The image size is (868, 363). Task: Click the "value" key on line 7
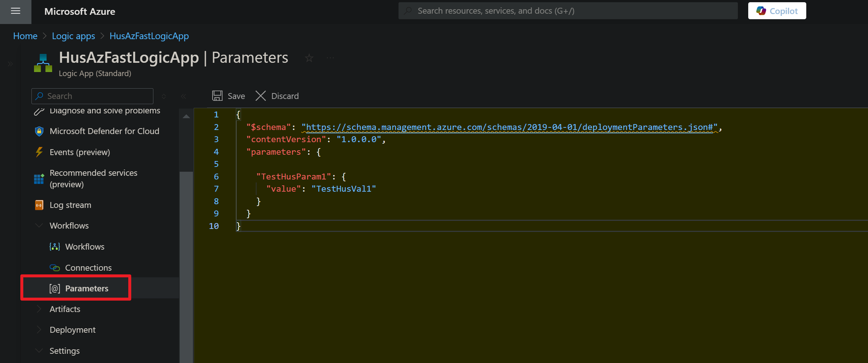coord(284,189)
